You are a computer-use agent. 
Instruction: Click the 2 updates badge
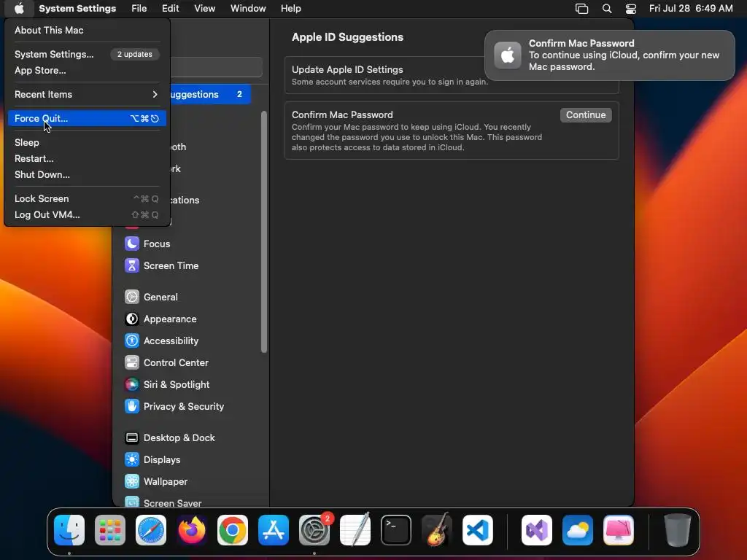click(x=135, y=54)
